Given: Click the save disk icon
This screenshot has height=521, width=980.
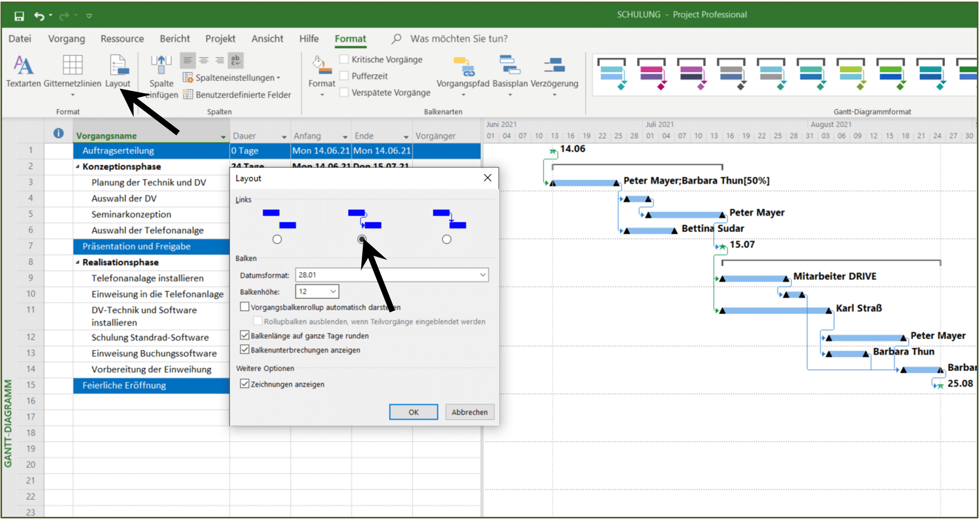Looking at the screenshot, I should 19,16.
